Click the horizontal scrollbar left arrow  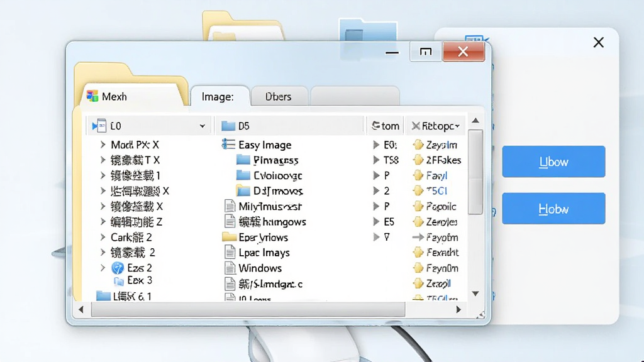(x=81, y=309)
